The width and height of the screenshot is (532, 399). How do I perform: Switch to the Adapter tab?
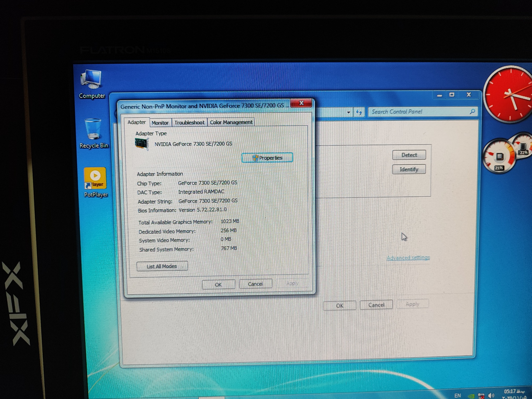point(137,122)
